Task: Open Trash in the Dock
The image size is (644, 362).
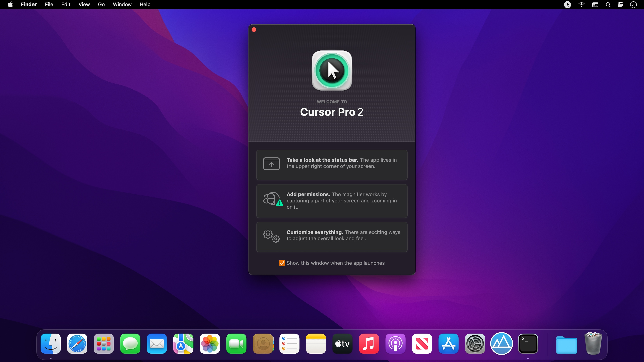Action: 593,343
